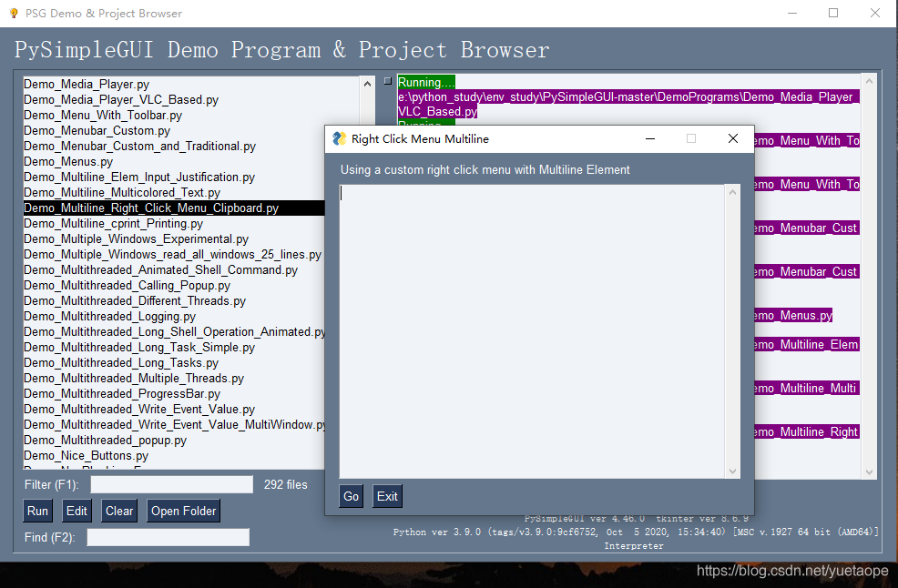Image resolution: width=898 pixels, height=588 pixels.
Task: Click the Open Folder button
Action: point(183,511)
